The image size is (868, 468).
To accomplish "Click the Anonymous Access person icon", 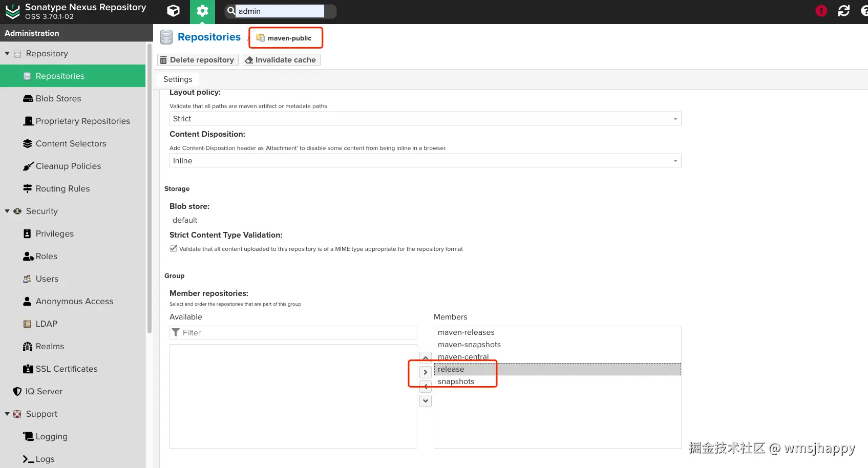I will pos(28,301).
